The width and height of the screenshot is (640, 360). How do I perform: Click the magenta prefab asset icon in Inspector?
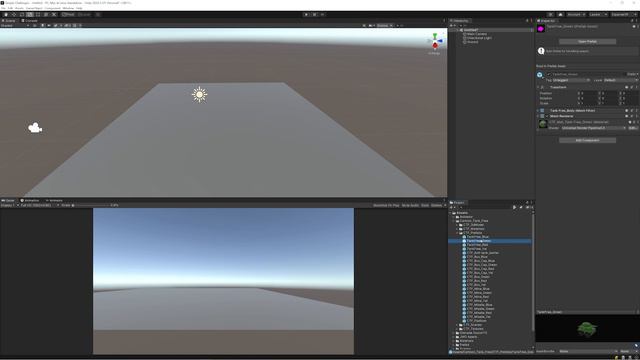541,29
